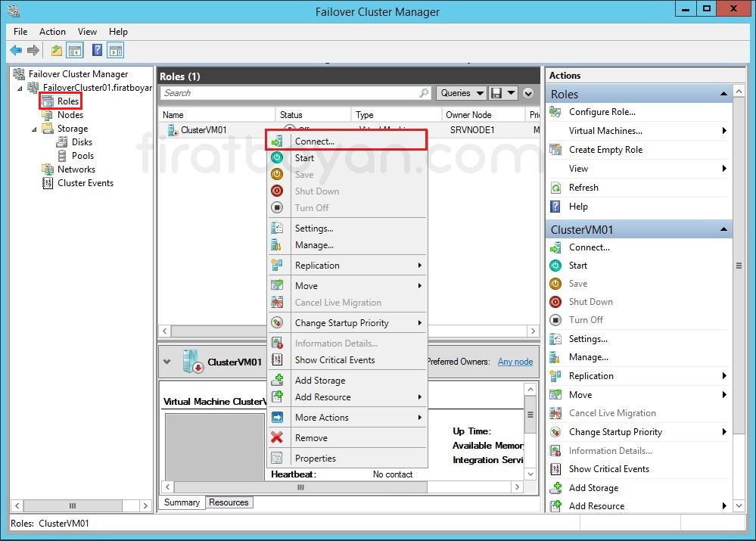
Task: Click the Back arrow toolbar icon
Action: pyautogui.click(x=16, y=50)
